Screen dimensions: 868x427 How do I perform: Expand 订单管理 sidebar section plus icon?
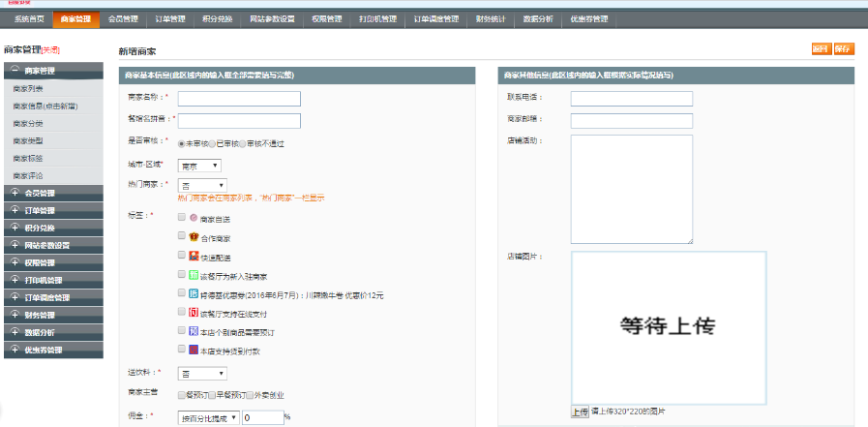pyautogui.click(x=15, y=210)
